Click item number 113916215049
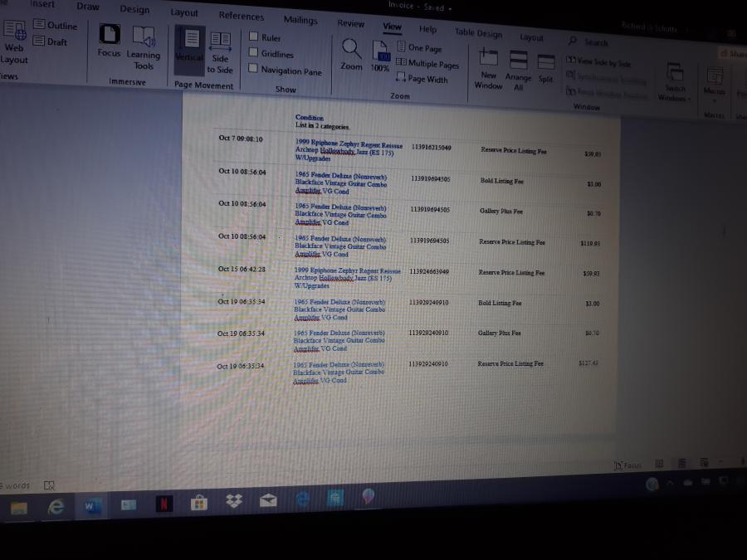 (431, 147)
